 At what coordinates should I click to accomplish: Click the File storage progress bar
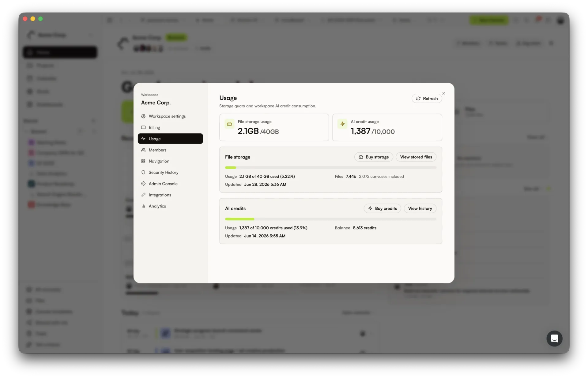(x=330, y=168)
